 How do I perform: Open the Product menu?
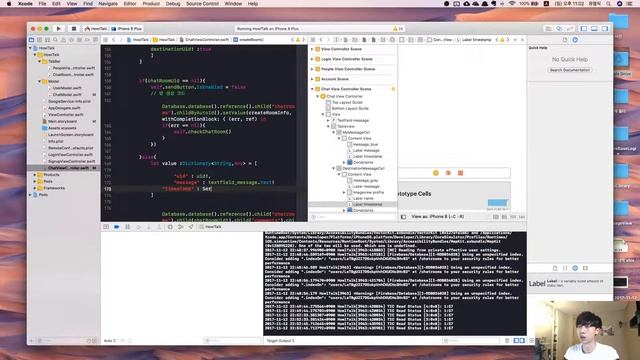(x=151, y=4)
